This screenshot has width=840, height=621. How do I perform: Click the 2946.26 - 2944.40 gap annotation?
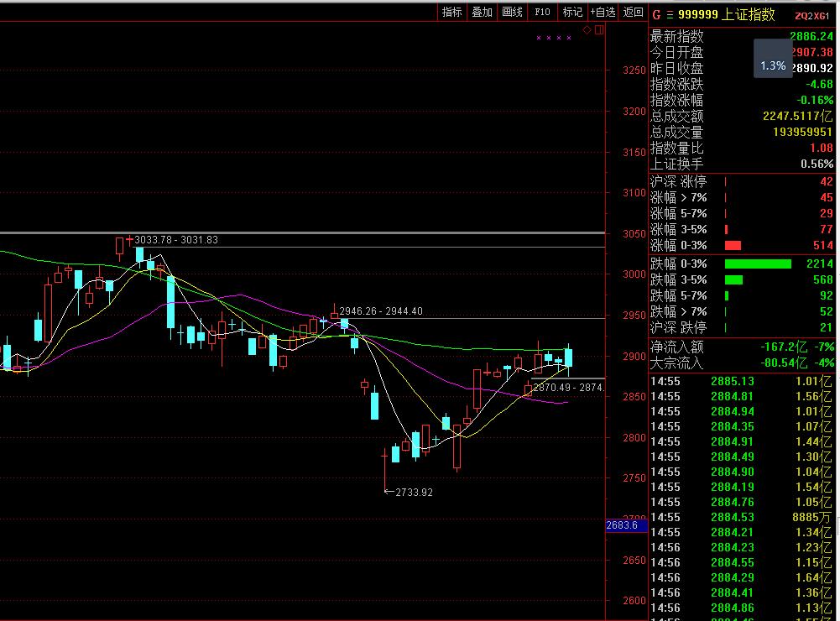(x=381, y=311)
